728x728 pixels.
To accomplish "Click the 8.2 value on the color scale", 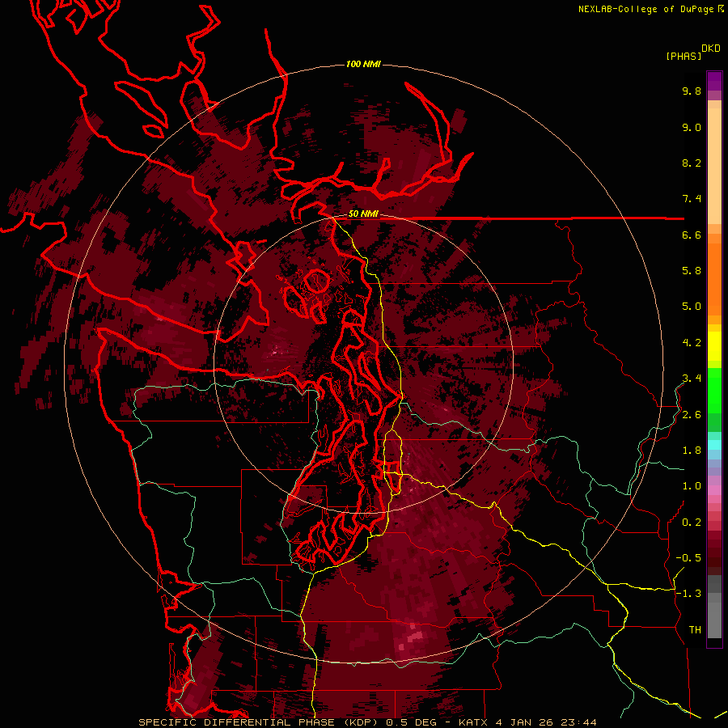I will coord(692,163).
